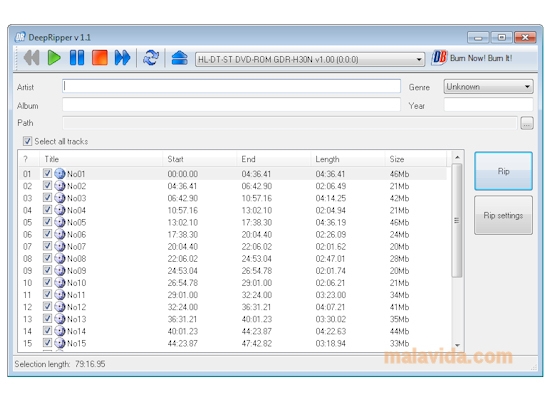Viewport: 550px width, 400px height.
Task: Click end time 47:42.82
Action: click(x=256, y=344)
